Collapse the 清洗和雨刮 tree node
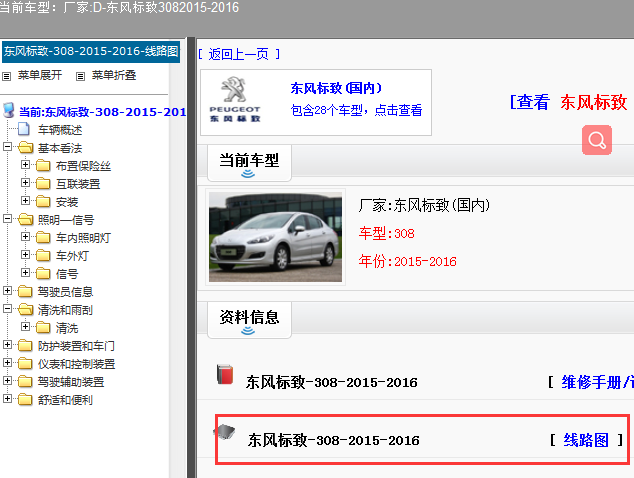 click(x=7, y=309)
